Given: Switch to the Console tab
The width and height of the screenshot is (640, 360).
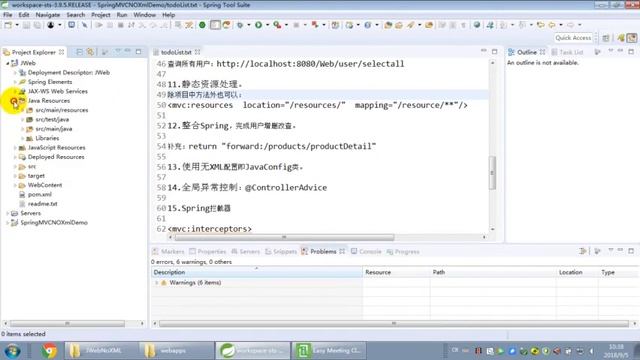Looking at the screenshot, I should click(366, 251).
